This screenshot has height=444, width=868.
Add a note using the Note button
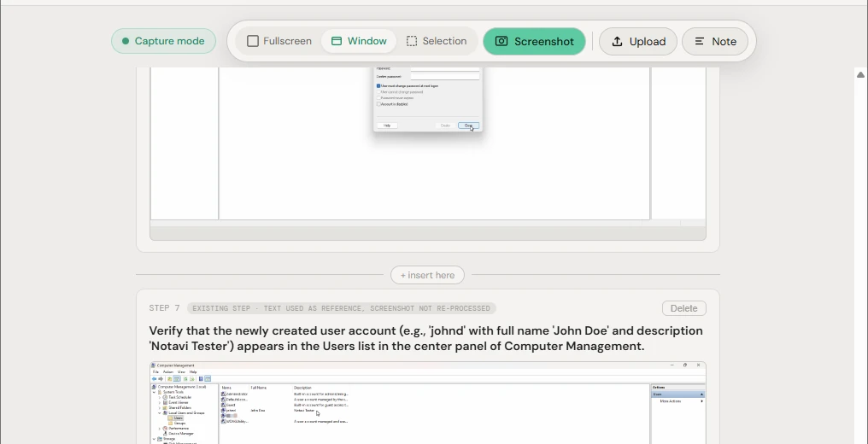[715, 42]
